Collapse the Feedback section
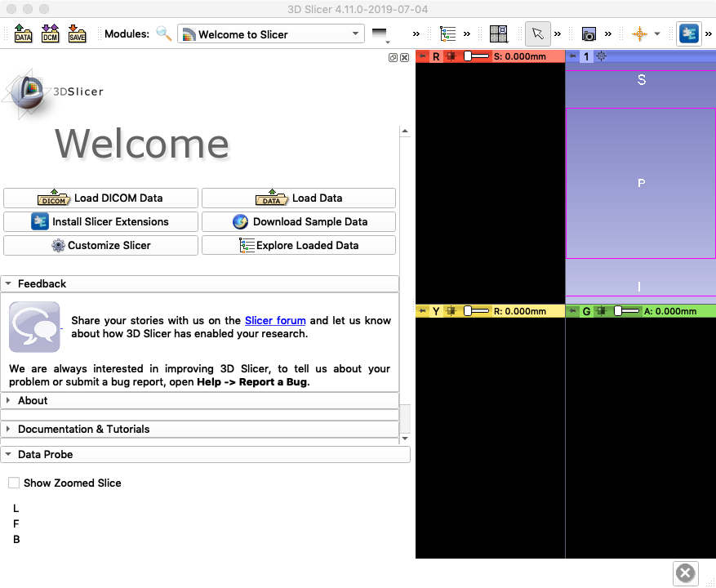The height and width of the screenshot is (588, 716). click(199, 283)
